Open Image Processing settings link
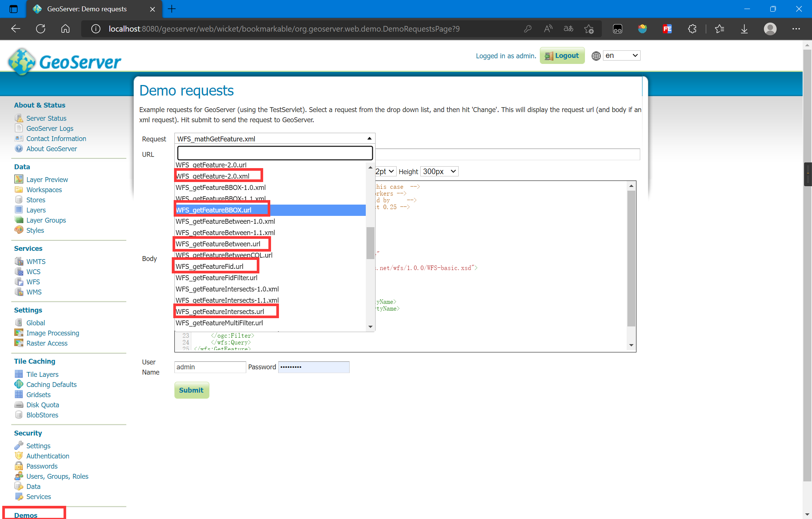 pyautogui.click(x=53, y=333)
